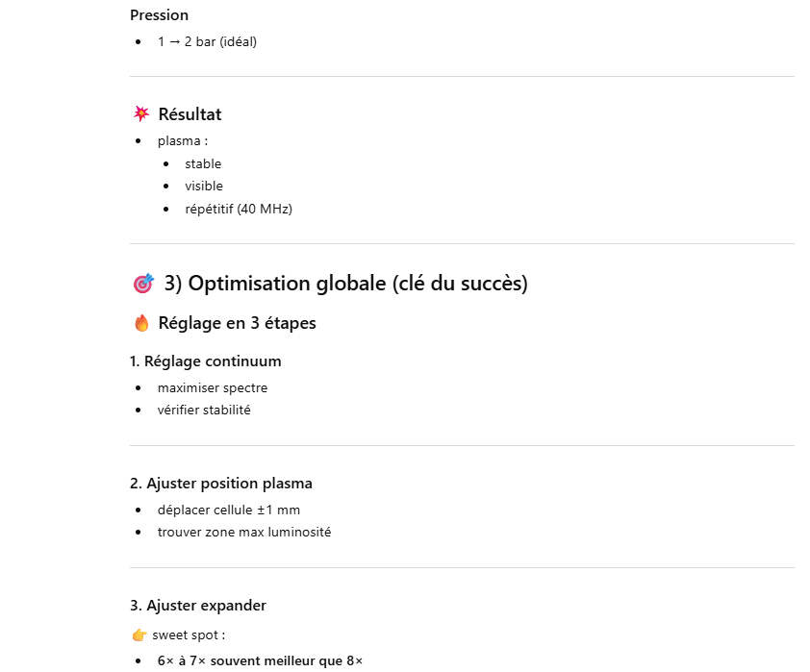Click the "2. Ajuster position plasma" step title
This screenshot has height=672, width=810.
pyautogui.click(x=221, y=484)
